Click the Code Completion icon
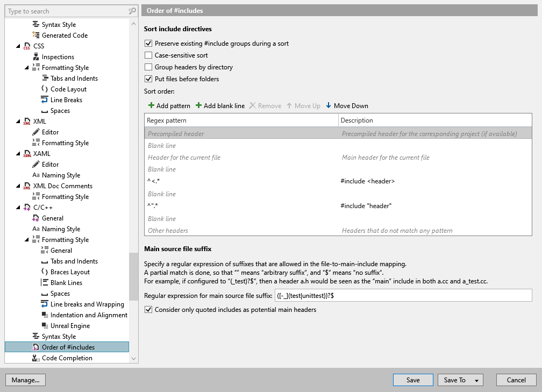Screen dimensions: 542x392 coord(34,358)
